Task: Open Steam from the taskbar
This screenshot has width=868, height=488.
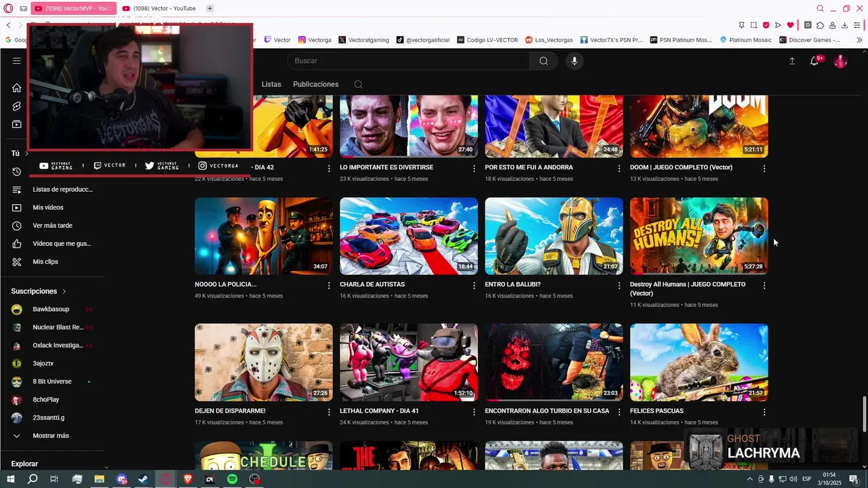Action: coord(143,479)
